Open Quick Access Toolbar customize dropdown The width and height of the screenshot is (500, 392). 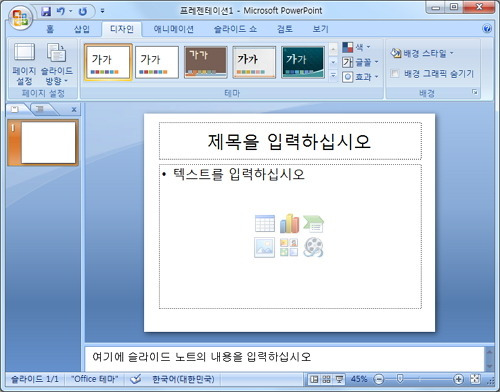(x=102, y=11)
